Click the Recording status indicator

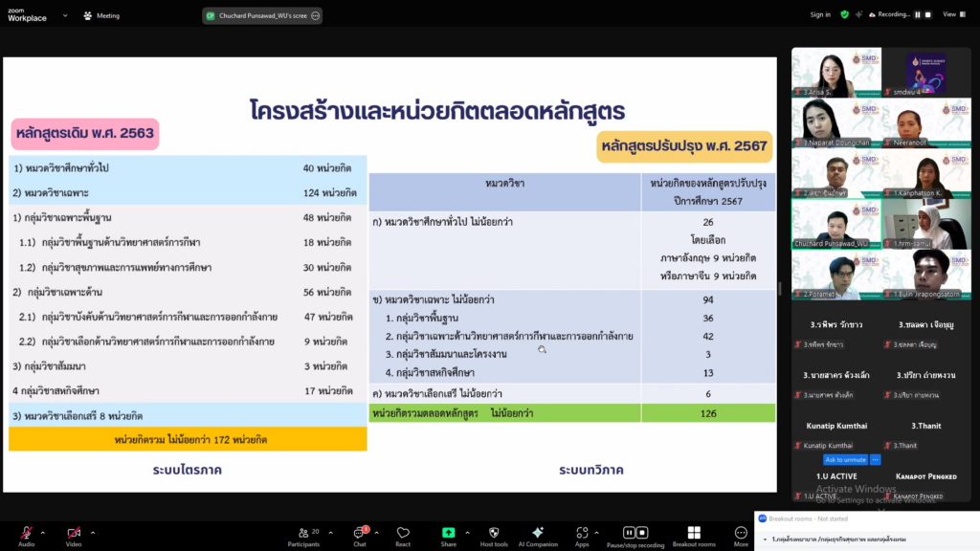[889, 14]
